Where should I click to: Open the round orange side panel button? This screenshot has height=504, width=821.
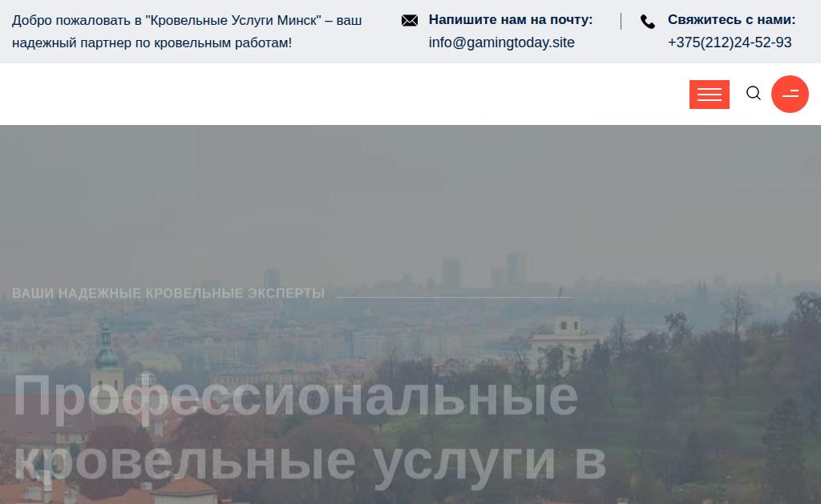click(x=790, y=95)
